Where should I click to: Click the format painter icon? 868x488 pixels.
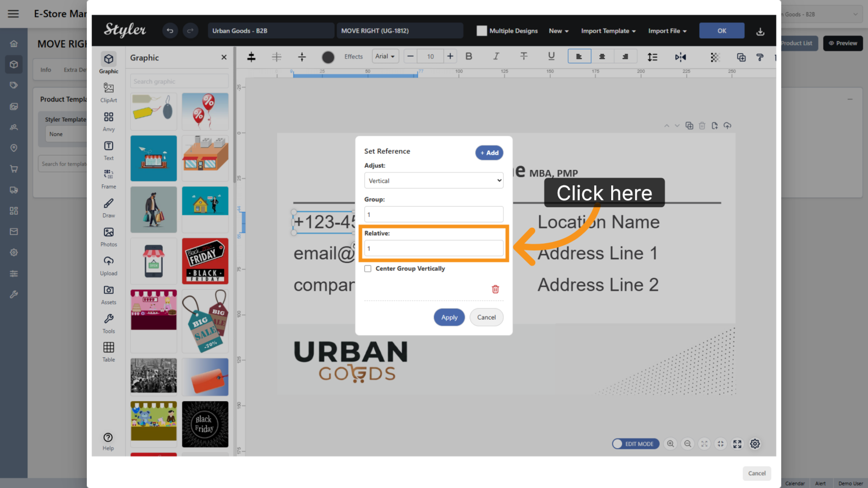click(x=760, y=57)
